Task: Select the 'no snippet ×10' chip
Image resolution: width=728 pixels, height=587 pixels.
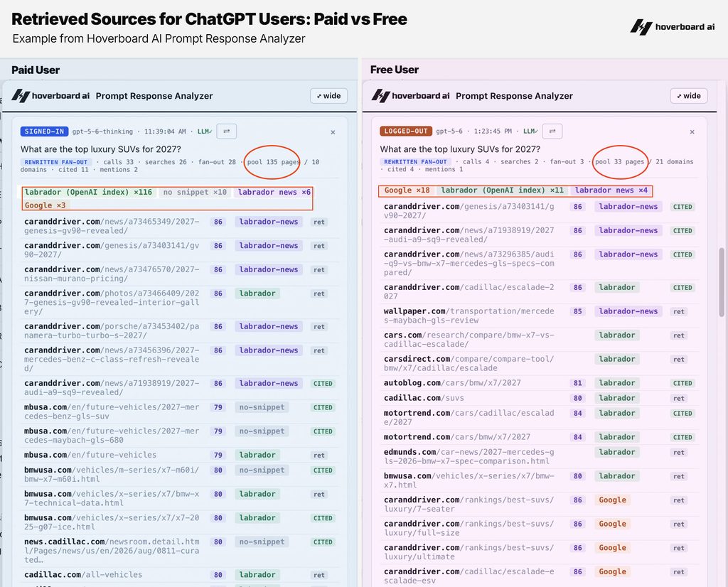Action: pyautogui.click(x=195, y=192)
